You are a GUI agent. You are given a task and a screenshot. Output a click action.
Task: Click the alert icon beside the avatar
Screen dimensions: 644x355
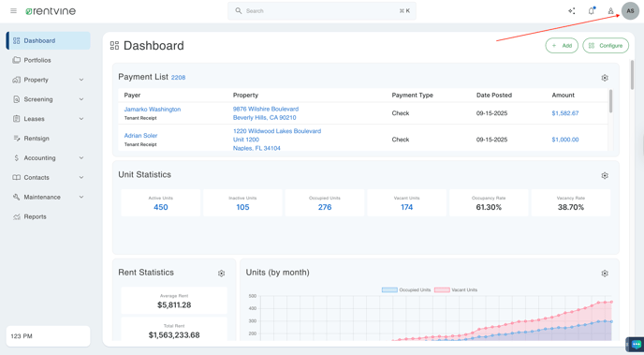[x=610, y=11]
